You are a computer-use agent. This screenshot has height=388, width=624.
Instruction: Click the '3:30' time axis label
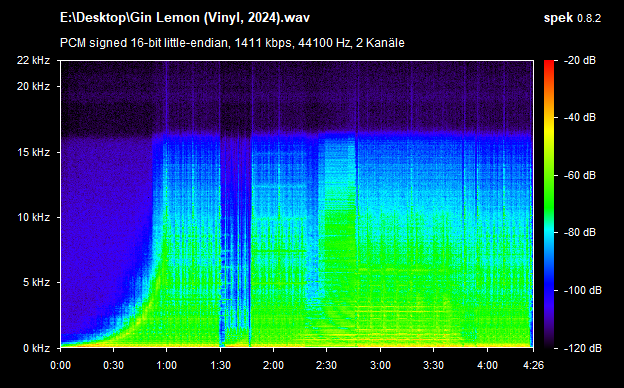(x=434, y=365)
